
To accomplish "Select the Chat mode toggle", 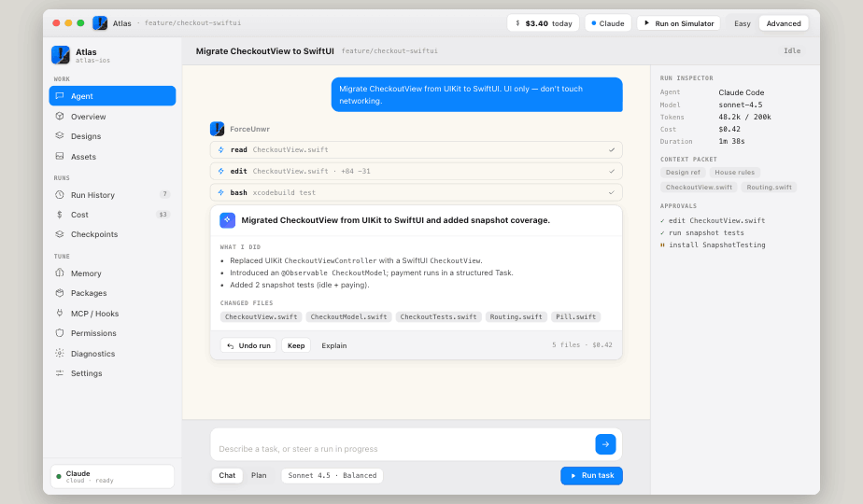I will (227, 475).
